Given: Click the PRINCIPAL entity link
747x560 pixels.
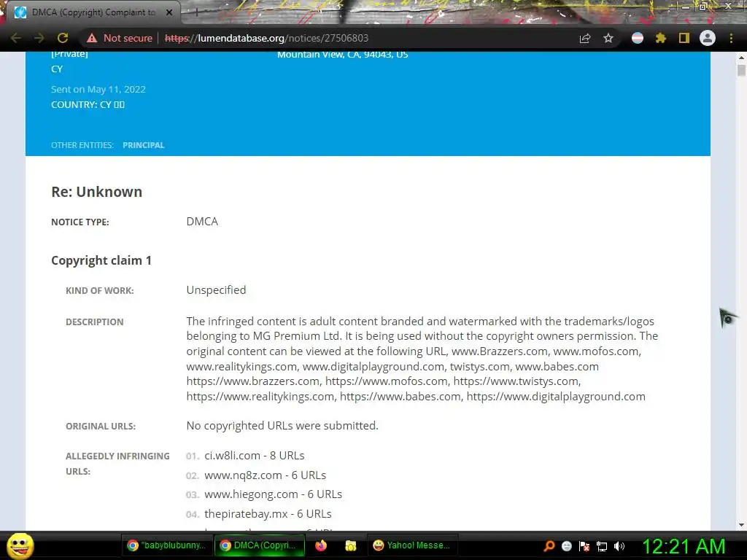Looking at the screenshot, I should pyautogui.click(x=144, y=145).
